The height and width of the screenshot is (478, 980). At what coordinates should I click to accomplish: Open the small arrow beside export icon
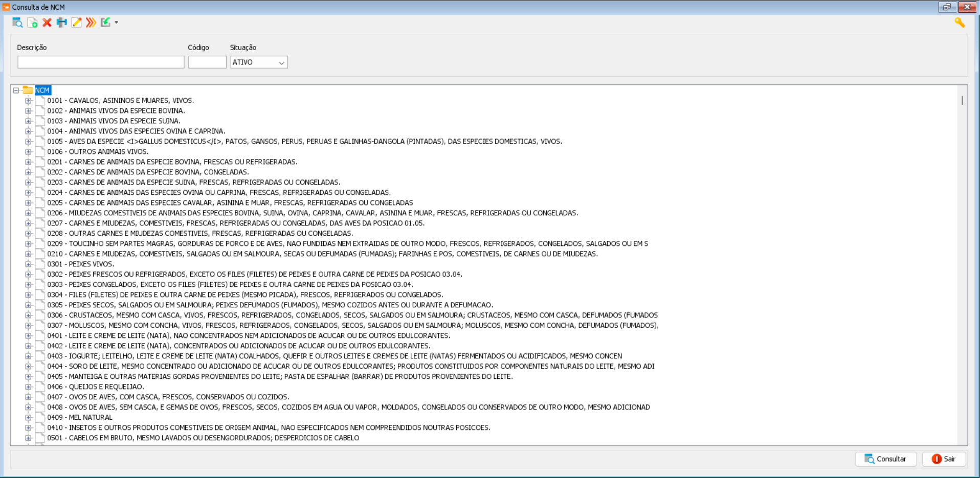pos(117,22)
